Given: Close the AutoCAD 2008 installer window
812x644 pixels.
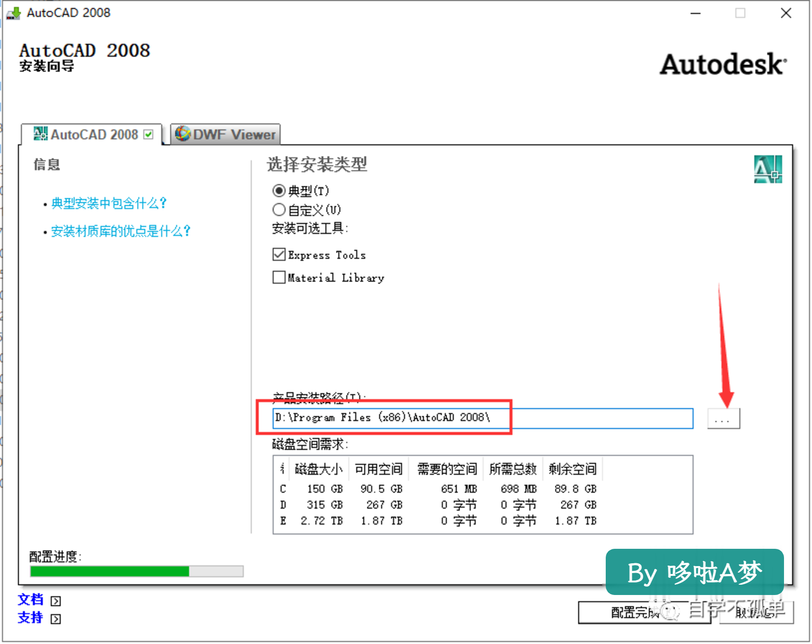Looking at the screenshot, I should click(x=786, y=13).
